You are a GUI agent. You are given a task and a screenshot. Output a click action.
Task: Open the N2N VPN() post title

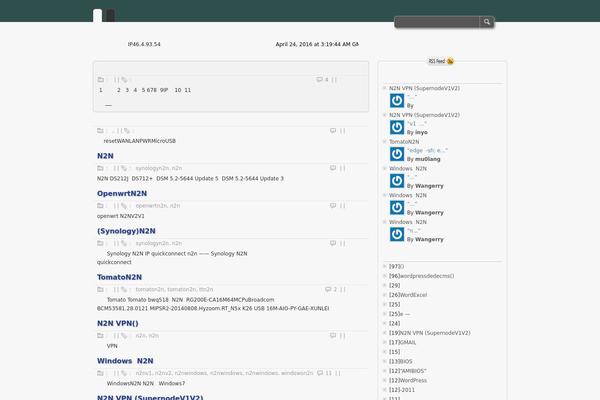click(117, 323)
